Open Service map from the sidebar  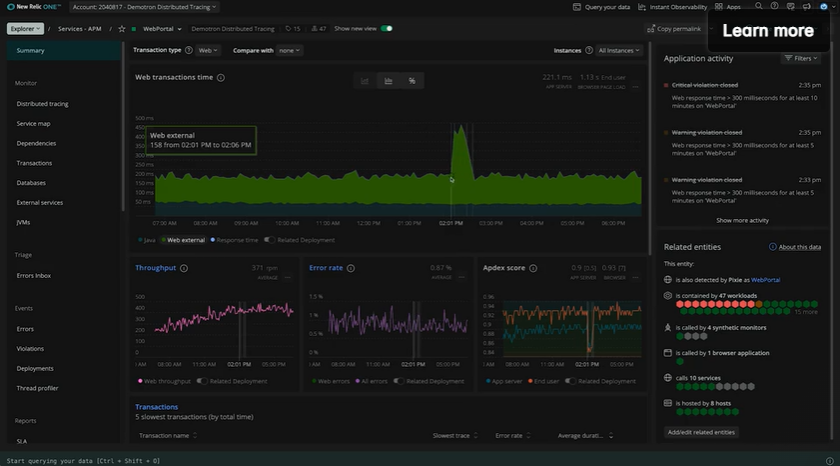[x=34, y=124]
